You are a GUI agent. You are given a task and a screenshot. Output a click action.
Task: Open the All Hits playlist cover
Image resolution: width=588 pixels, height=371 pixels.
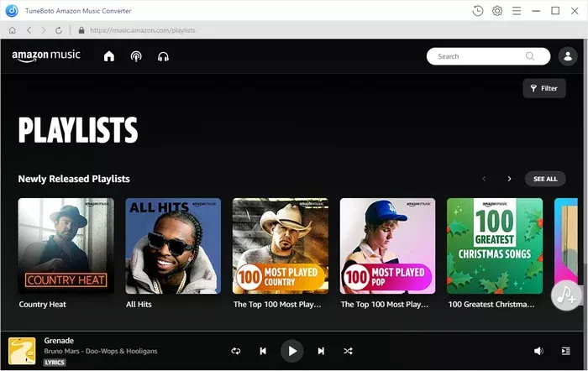[173, 246]
